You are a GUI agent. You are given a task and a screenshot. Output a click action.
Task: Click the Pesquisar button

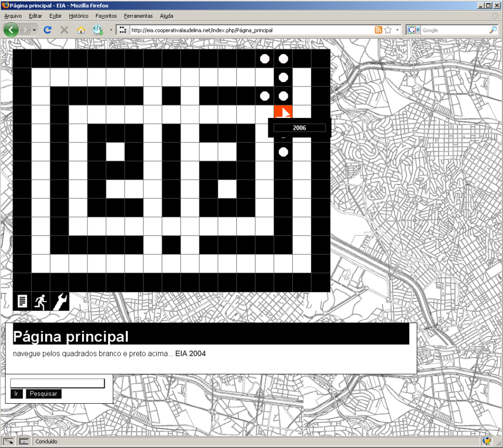(x=43, y=394)
